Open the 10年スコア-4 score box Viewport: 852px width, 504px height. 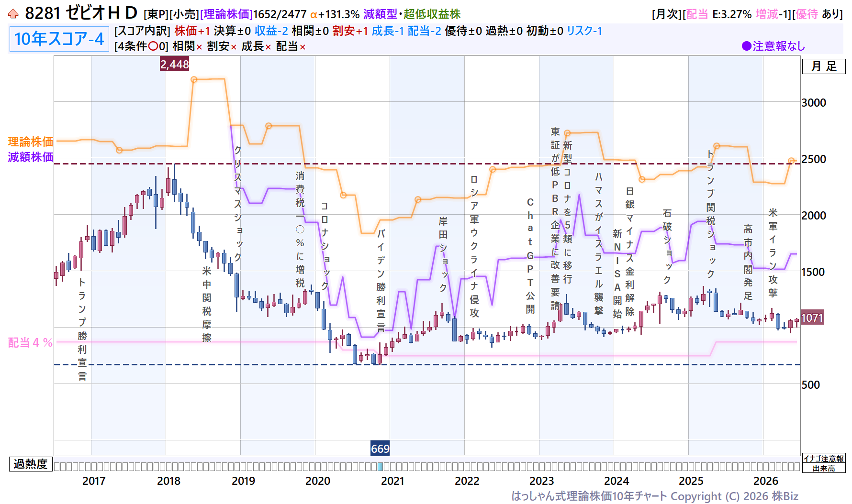click(59, 39)
